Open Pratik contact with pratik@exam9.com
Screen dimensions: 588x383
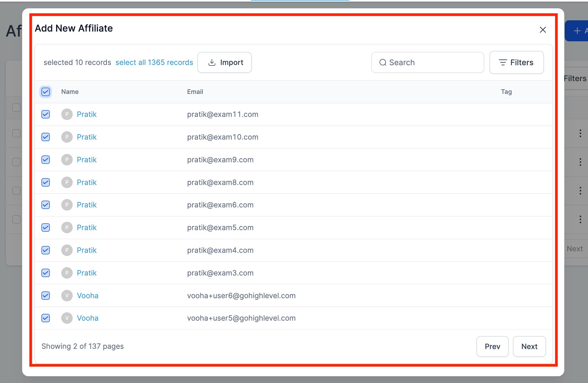click(x=87, y=160)
